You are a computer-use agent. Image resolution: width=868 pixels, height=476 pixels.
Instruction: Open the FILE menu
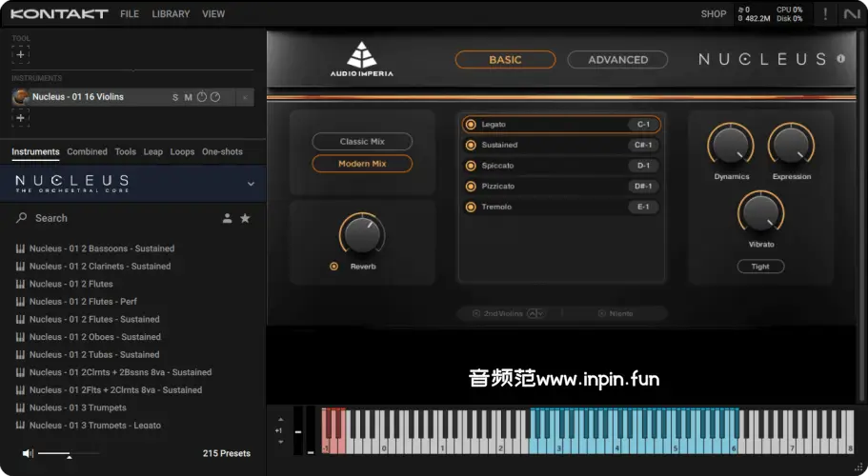(130, 14)
